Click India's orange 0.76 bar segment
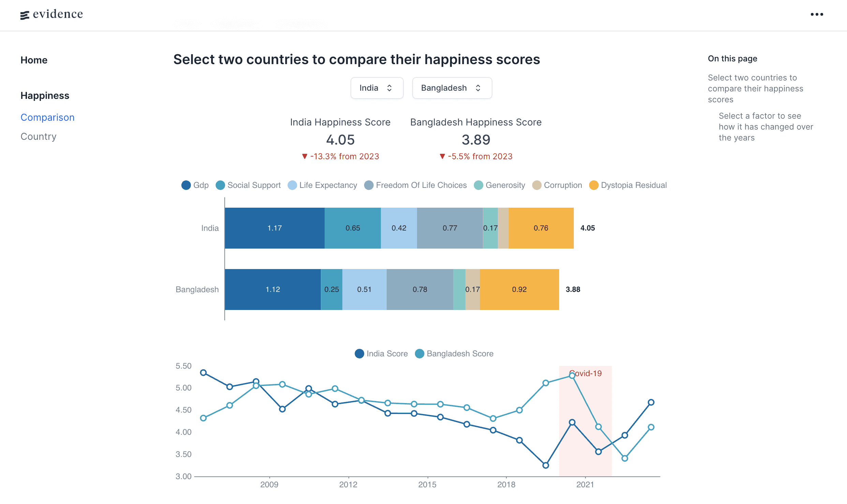 (x=541, y=228)
